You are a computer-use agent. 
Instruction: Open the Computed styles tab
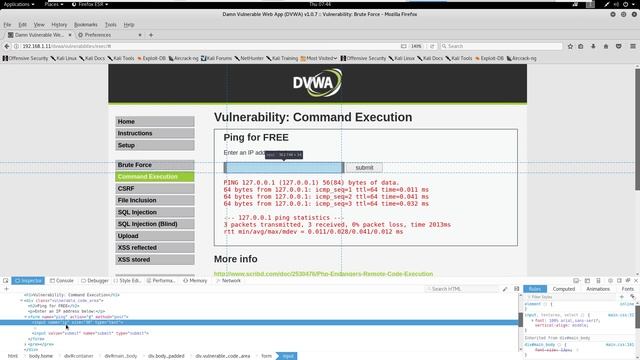[564, 289]
